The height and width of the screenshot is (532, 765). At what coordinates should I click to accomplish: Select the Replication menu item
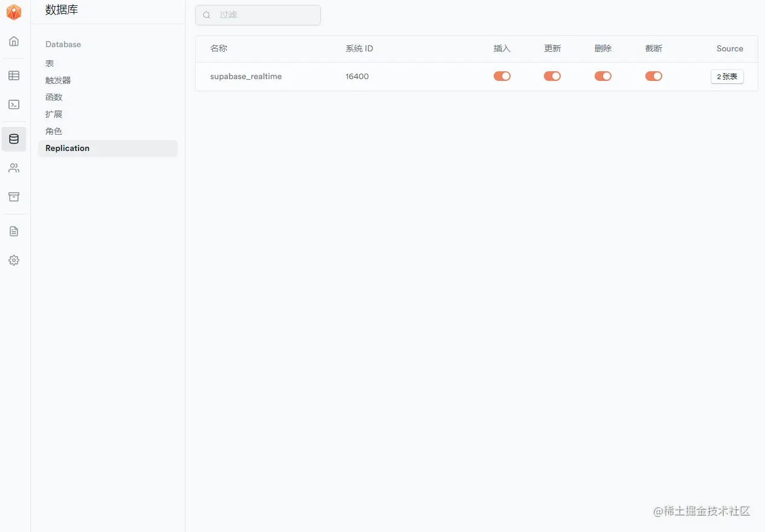click(108, 149)
